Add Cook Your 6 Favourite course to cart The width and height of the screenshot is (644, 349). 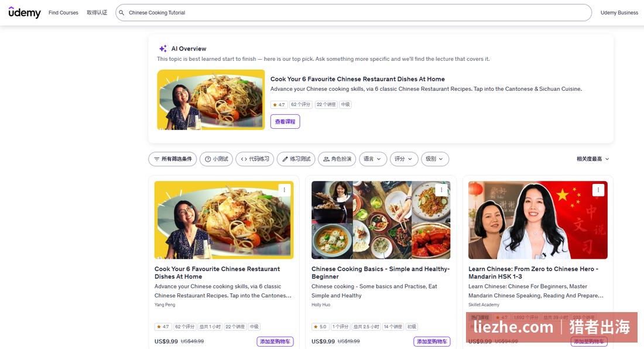[x=275, y=341]
